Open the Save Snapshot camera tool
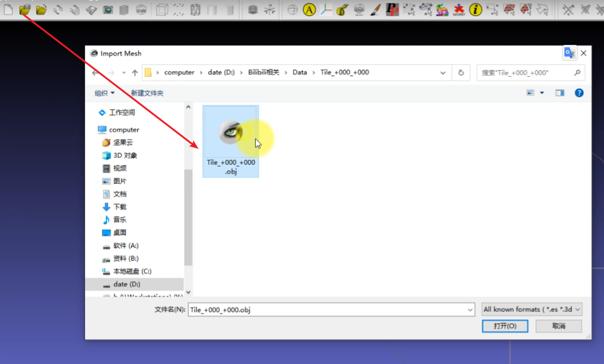 (x=109, y=9)
